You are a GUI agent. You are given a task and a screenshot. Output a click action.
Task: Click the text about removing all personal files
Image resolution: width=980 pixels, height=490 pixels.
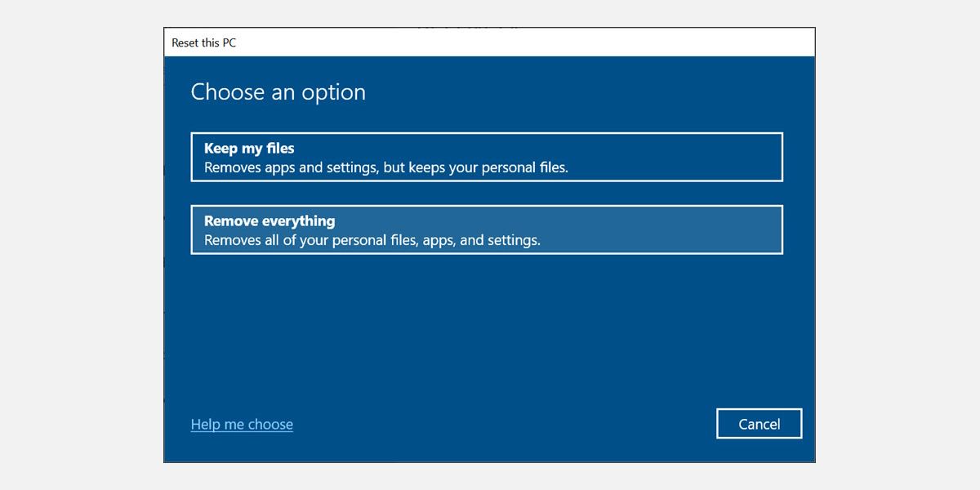tap(372, 241)
